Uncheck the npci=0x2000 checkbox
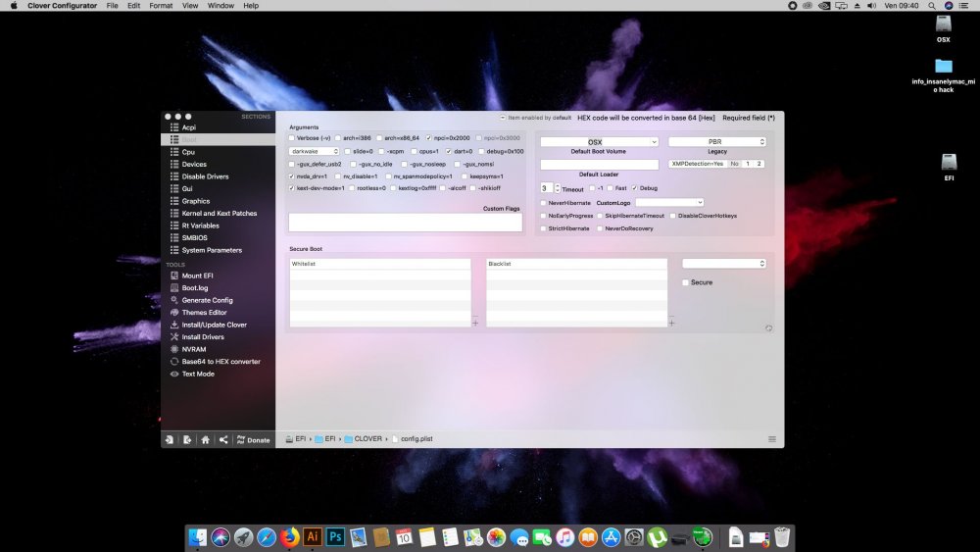The height and width of the screenshot is (552, 980). (x=429, y=138)
